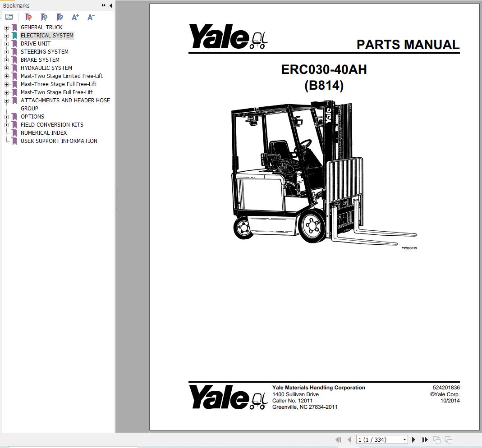Jump to the first page icon

pyautogui.click(x=338, y=439)
